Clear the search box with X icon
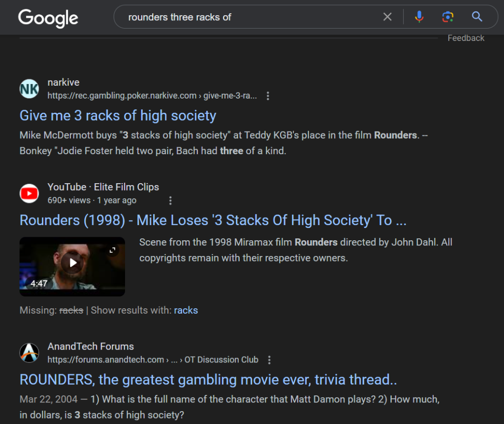Viewport: 504px width, 424px height. click(387, 17)
